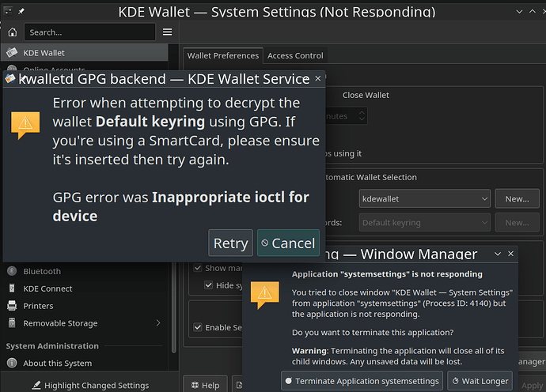Open the kdewallet default wallet dropdown
This screenshot has width=546, height=392.
tap(424, 199)
